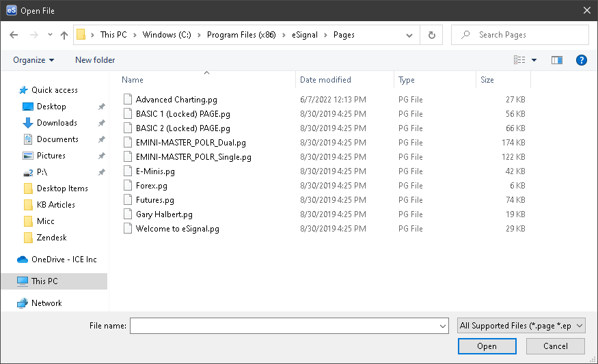Go up one folder level

pos(64,35)
